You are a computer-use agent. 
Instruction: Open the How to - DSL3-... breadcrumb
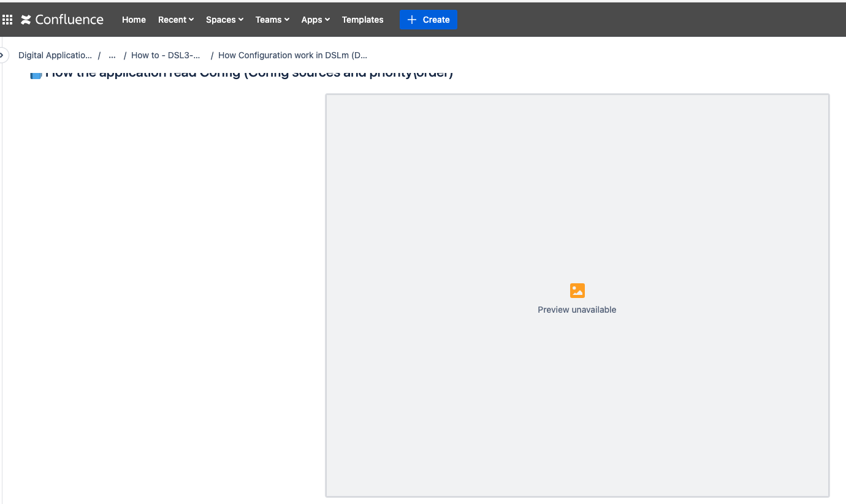coord(166,55)
